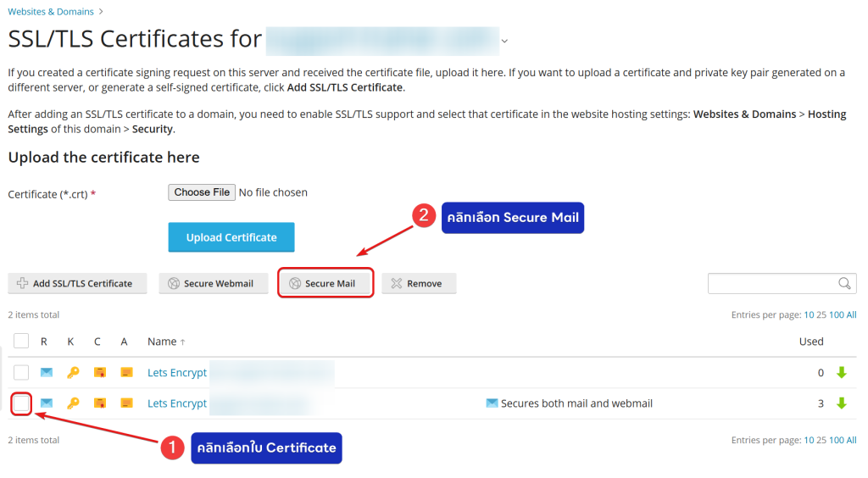Download the first Lets Encrypt certificate

[x=842, y=373]
